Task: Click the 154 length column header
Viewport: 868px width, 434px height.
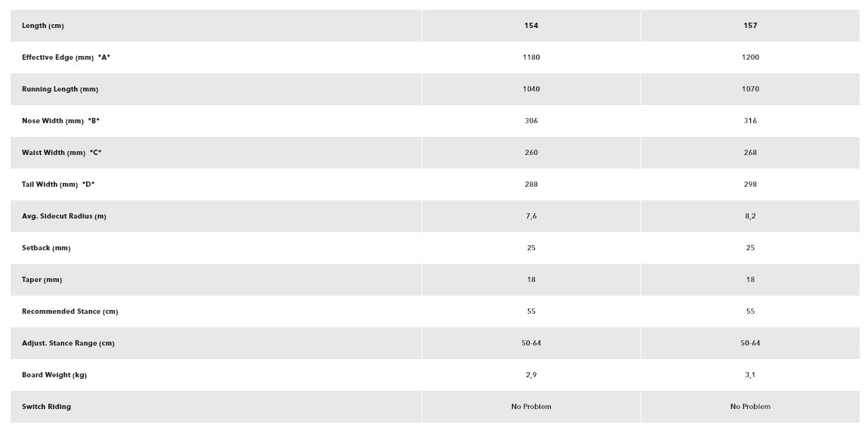Action: pos(531,26)
